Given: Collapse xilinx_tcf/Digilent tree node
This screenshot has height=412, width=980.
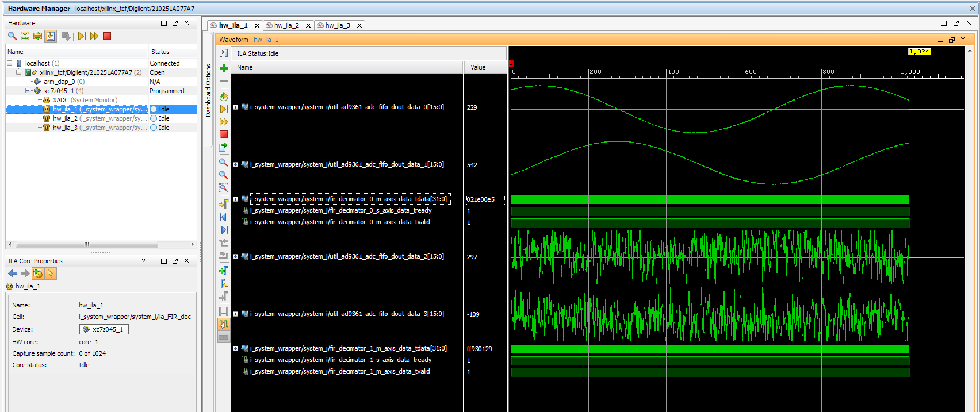Looking at the screenshot, I should coord(19,72).
